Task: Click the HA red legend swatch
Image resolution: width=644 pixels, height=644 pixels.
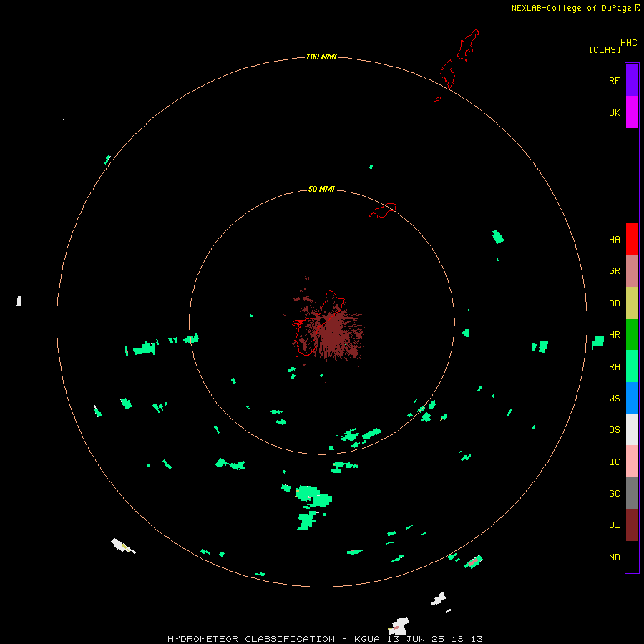Action: (x=632, y=239)
